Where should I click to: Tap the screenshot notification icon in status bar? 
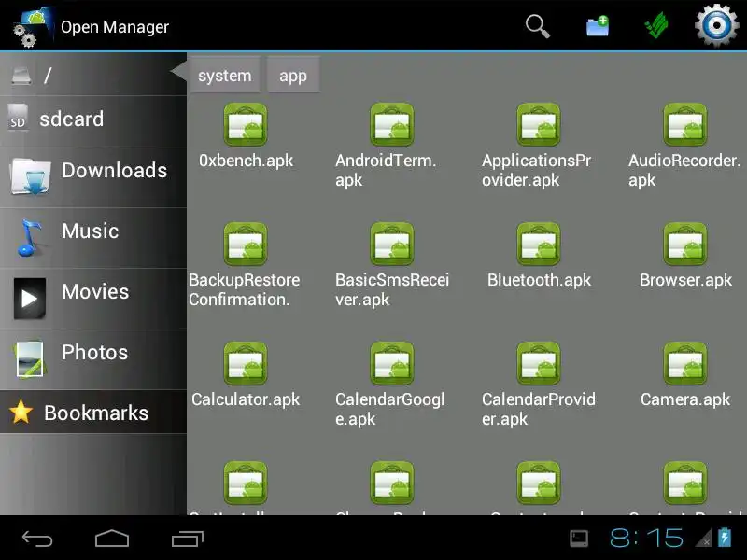click(x=579, y=539)
